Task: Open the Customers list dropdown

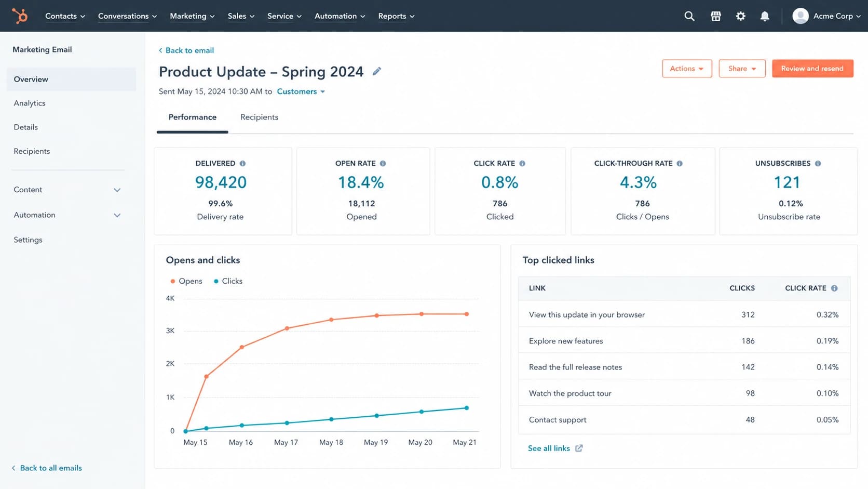Action: (301, 91)
